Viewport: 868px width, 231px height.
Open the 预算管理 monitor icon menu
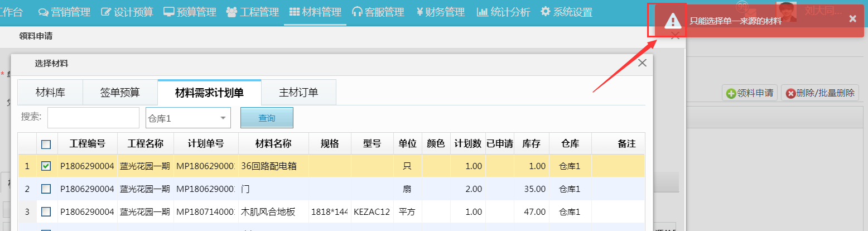(190, 12)
